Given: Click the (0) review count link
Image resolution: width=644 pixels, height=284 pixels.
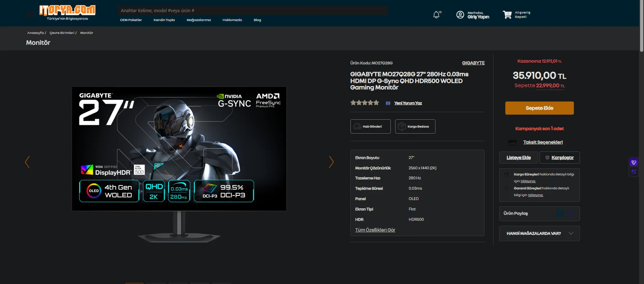Looking at the screenshot, I should point(388,103).
